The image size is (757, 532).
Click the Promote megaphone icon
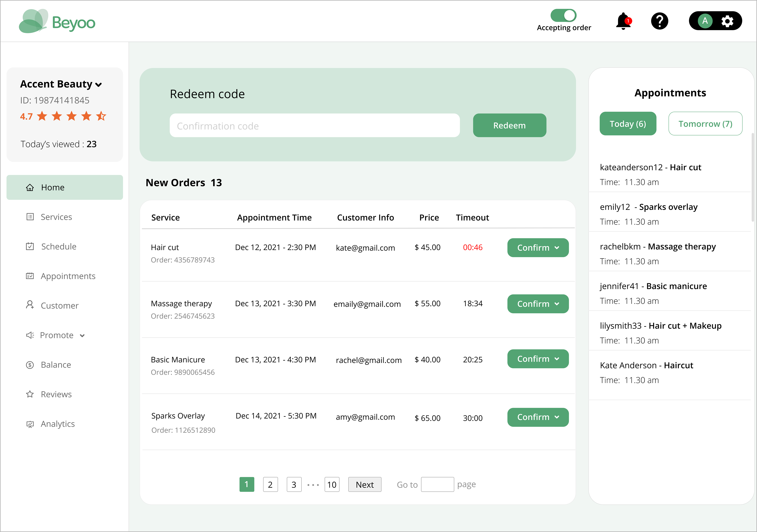[x=30, y=335]
